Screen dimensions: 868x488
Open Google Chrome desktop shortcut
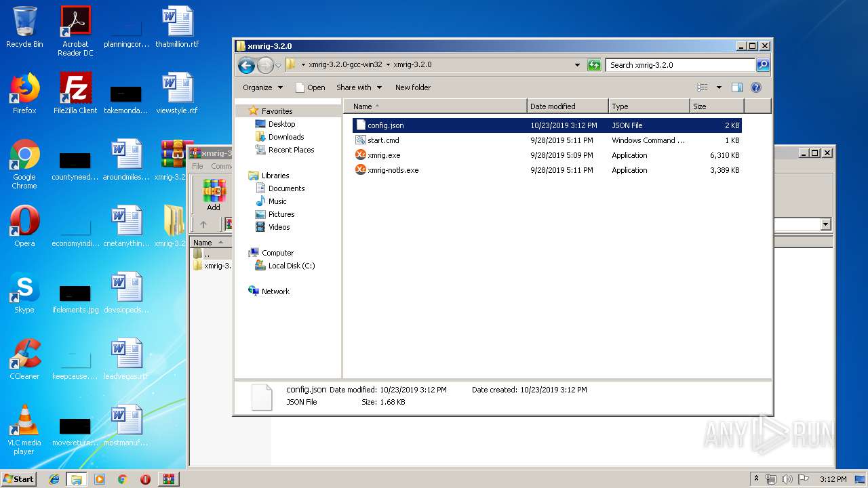click(24, 164)
